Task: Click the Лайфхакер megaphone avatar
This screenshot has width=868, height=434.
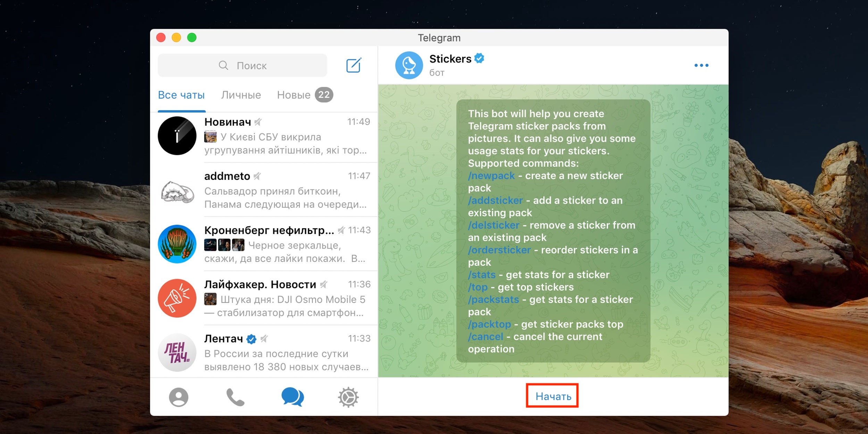Action: (177, 298)
